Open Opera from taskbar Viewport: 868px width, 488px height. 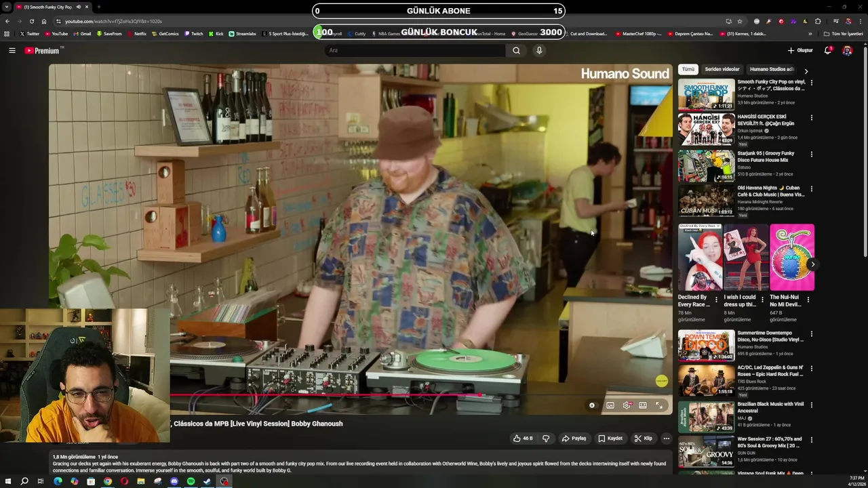[124, 481]
